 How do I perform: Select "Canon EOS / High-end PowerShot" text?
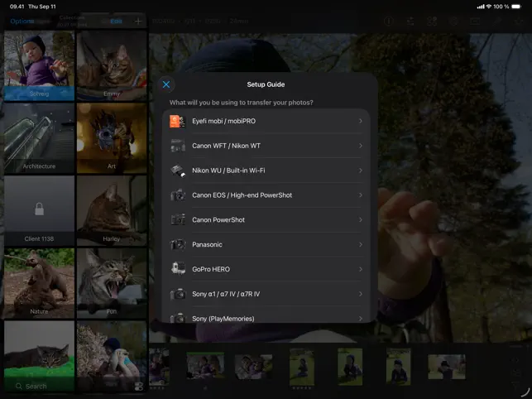(x=242, y=195)
